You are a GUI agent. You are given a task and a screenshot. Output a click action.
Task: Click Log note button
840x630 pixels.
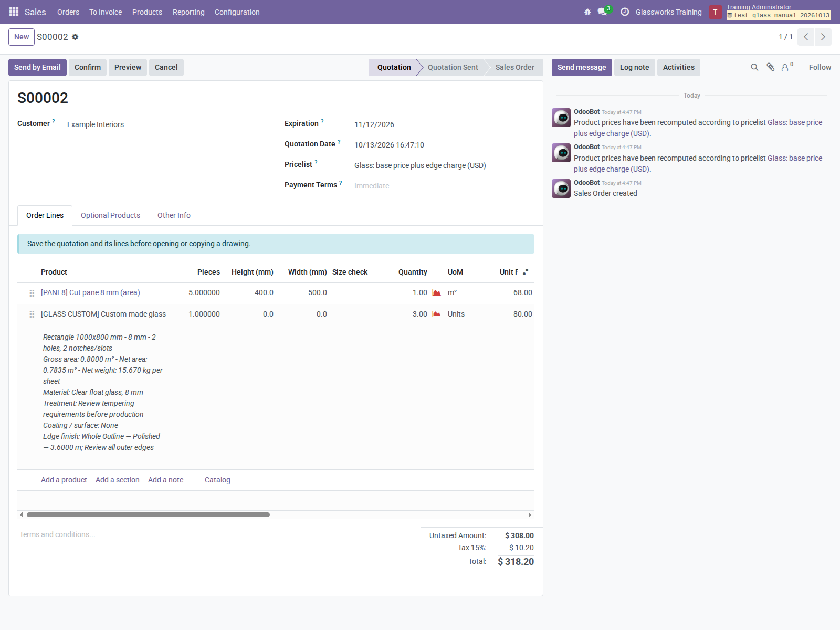634,67
